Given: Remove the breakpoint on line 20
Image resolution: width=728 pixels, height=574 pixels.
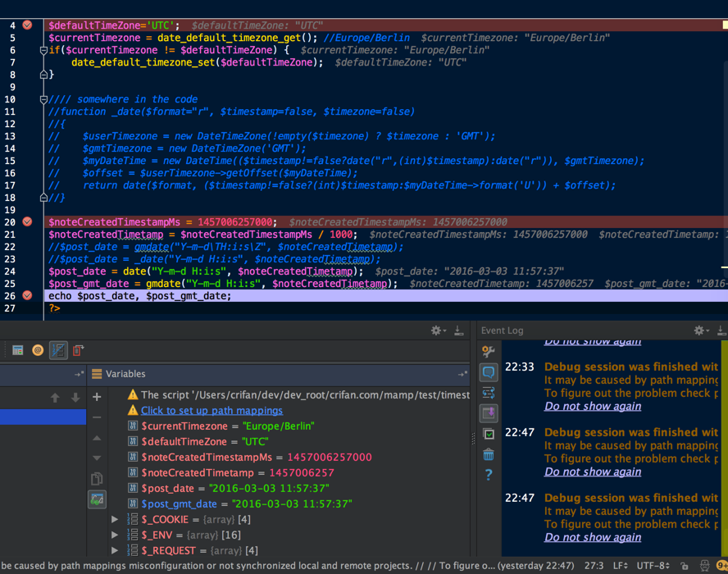Looking at the screenshot, I should point(27,222).
